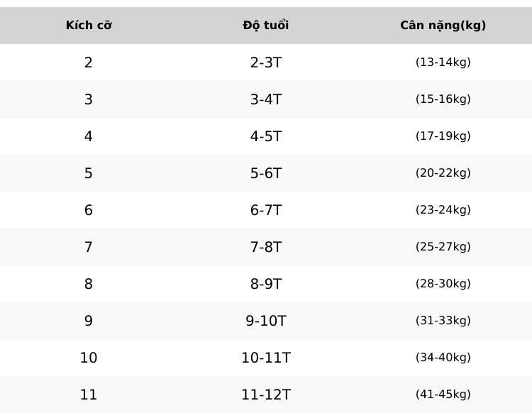
Task: Click the Cân nặng(kg) column header
Action: [x=443, y=26]
